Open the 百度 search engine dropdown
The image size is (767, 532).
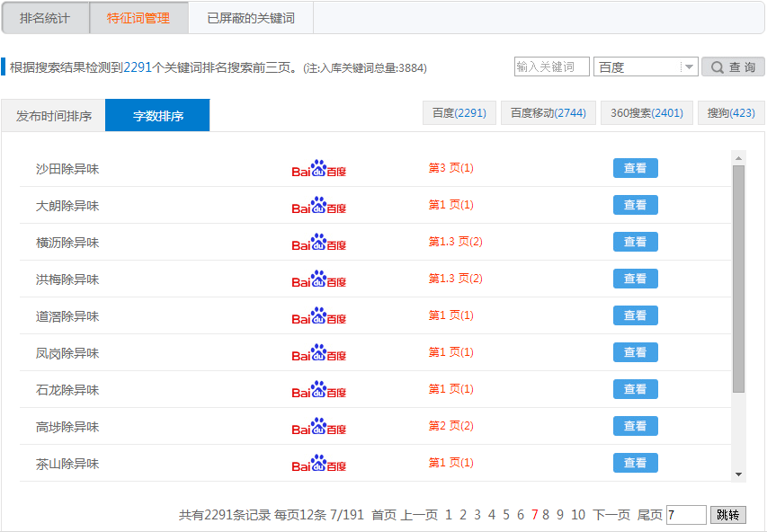pyautogui.click(x=645, y=66)
